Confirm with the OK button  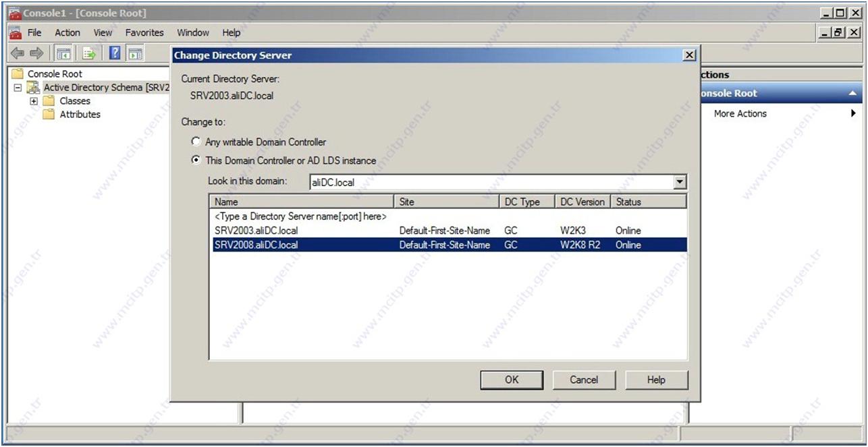tap(512, 380)
